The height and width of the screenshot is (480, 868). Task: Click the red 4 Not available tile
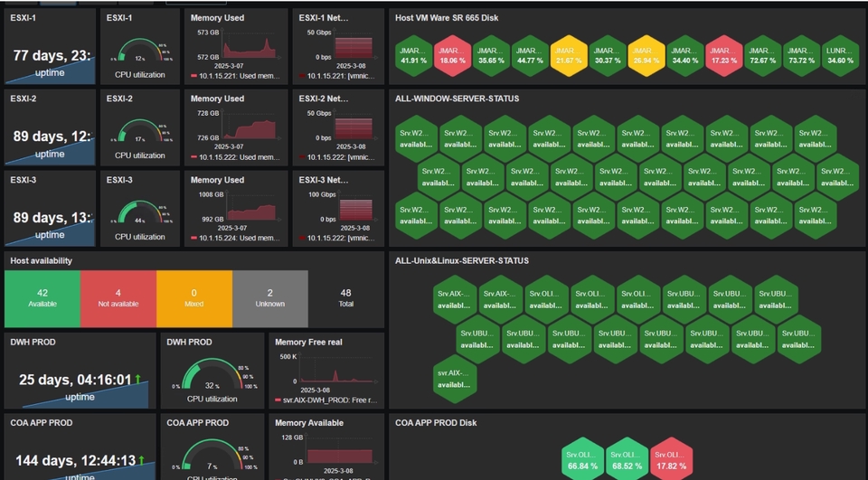tap(118, 298)
